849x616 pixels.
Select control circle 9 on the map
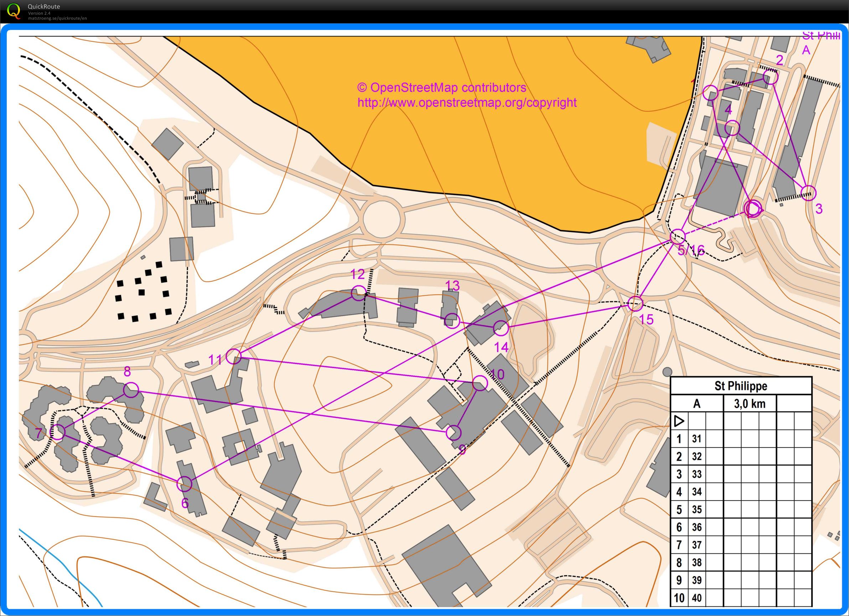click(454, 433)
